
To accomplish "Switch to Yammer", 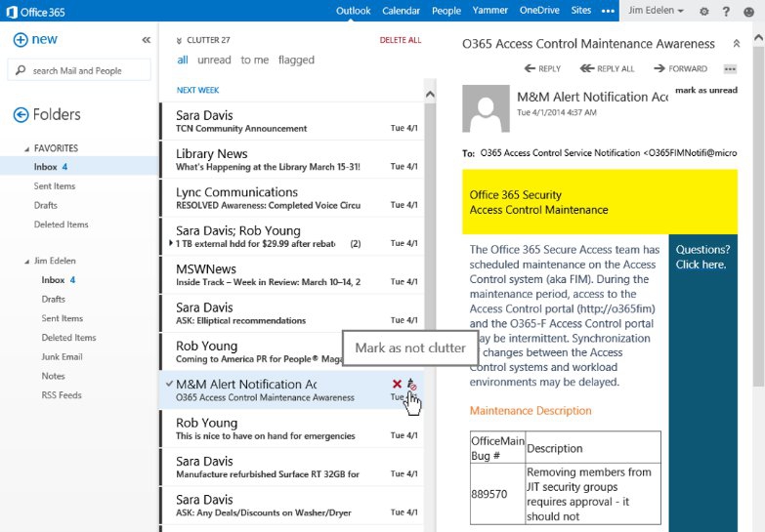I will [x=489, y=10].
